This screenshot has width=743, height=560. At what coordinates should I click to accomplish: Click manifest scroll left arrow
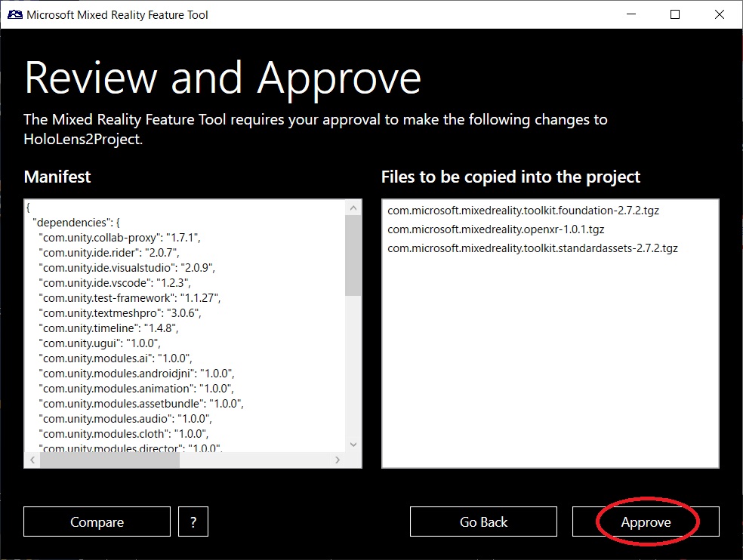(32, 460)
